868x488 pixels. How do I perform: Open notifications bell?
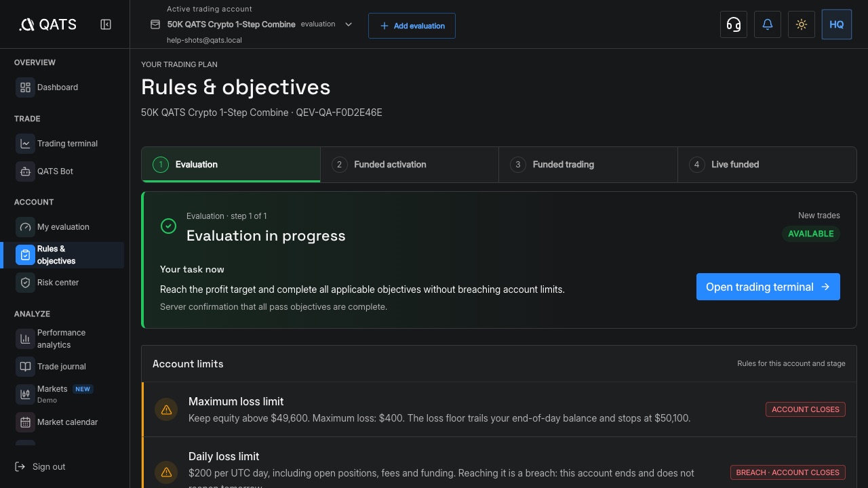[x=768, y=24]
